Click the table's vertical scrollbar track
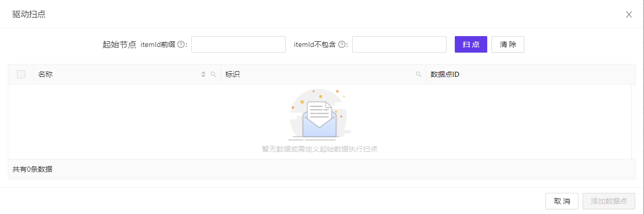644x214 pixels. (633, 122)
